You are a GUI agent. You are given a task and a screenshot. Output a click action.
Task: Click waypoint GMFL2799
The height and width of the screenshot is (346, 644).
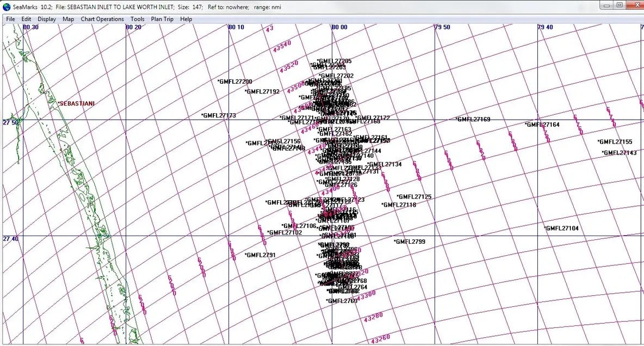410,242
